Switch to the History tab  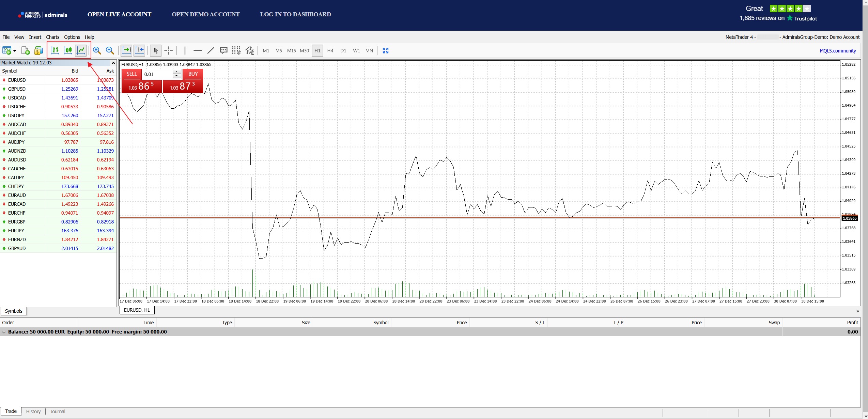tap(33, 412)
